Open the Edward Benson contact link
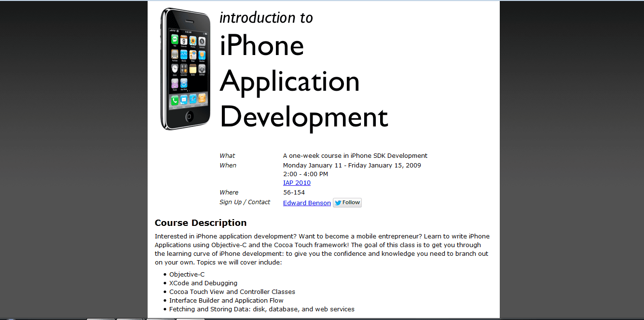Viewport: 644px width, 320px height. click(307, 203)
